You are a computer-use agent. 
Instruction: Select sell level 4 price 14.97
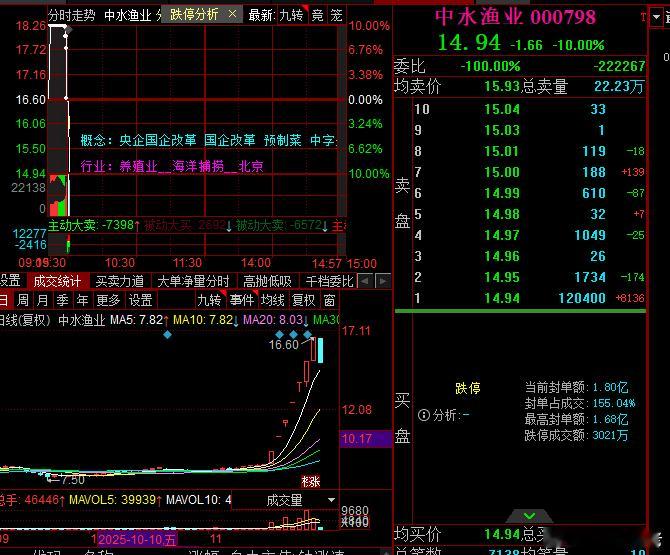coord(502,235)
